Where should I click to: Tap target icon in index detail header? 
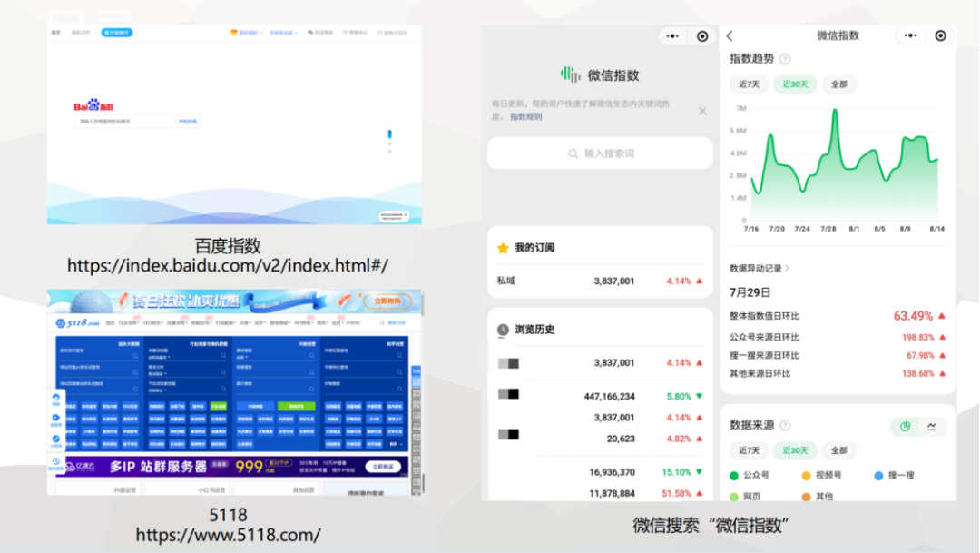(x=941, y=35)
